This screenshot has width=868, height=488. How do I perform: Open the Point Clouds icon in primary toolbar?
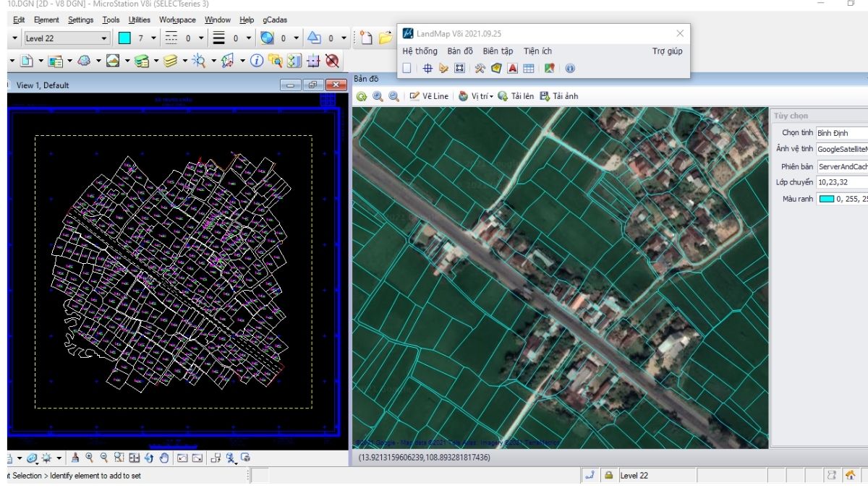(83, 61)
